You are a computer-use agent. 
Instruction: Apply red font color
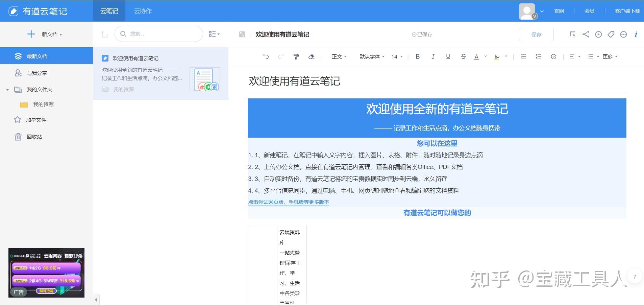point(476,57)
